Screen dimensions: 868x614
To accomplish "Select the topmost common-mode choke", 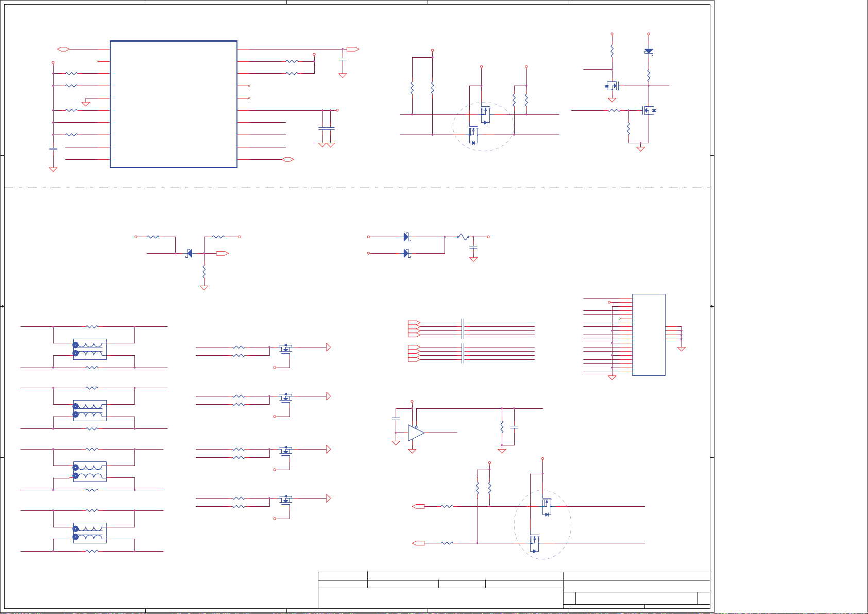I will point(90,349).
